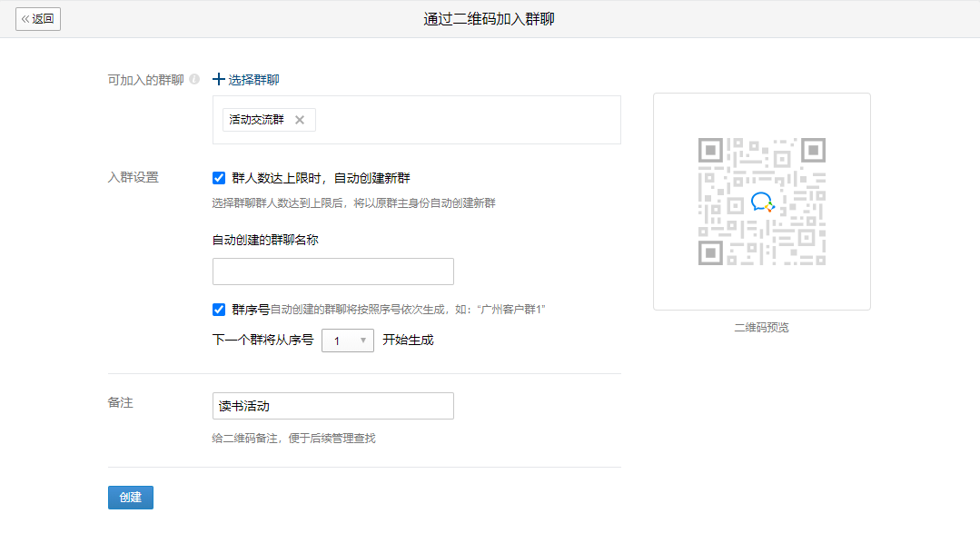Click into the 备注 field containing 读书活动
The image size is (980, 553).
pyautogui.click(x=332, y=406)
